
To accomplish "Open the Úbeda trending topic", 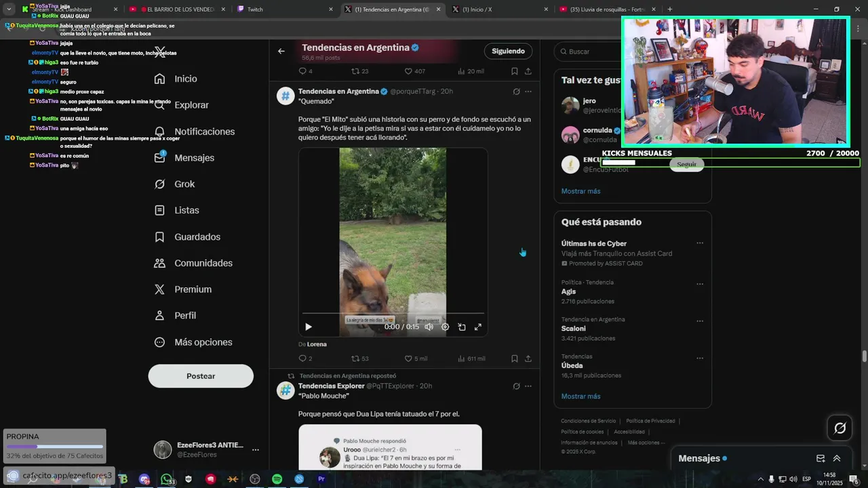I will point(633,366).
